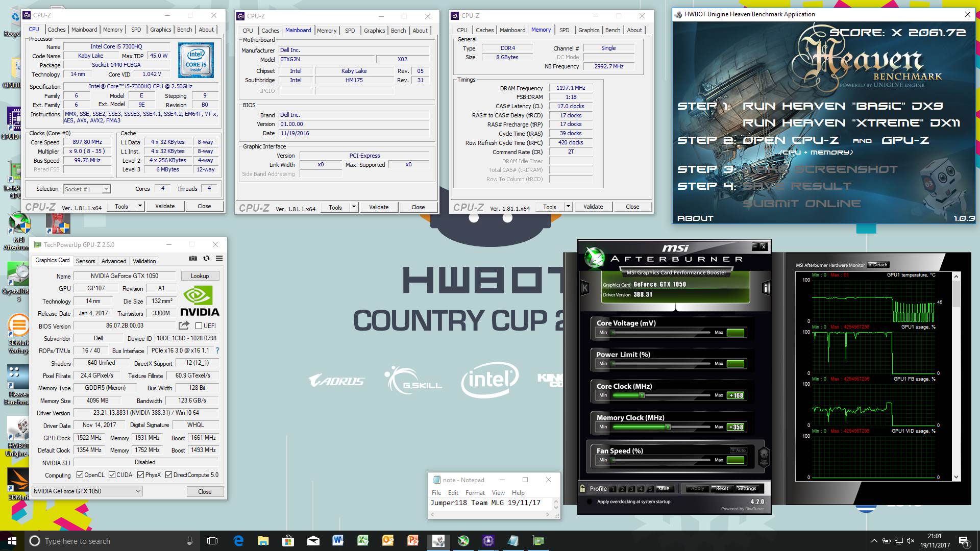980x551 pixels.
Task: Open Mail app from taskbar
Action: click(313, 541)
